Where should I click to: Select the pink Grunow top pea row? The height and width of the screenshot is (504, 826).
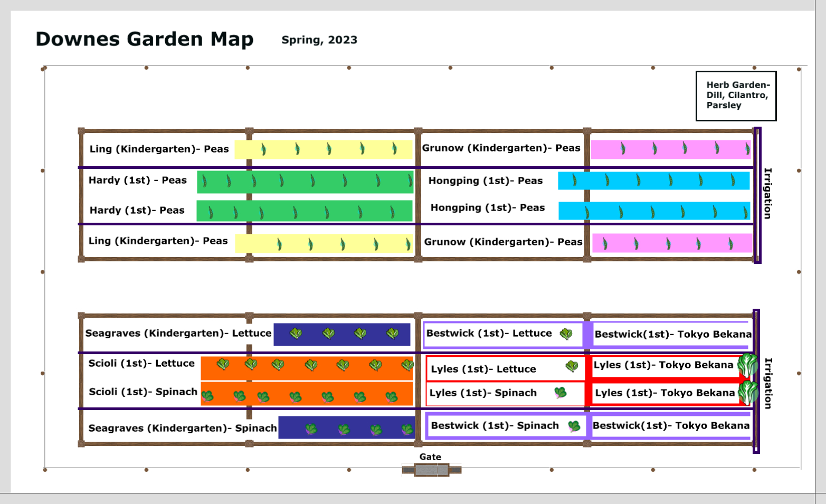coord(670,149)
